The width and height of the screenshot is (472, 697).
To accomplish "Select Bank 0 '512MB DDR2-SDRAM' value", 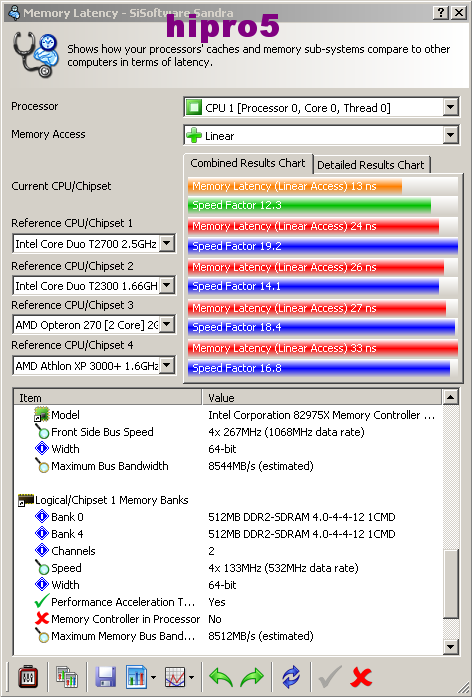I will click(x=302, y=517).
